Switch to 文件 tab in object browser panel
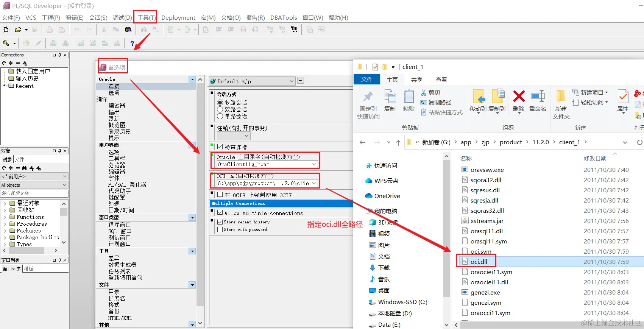644x329 pixels. click(20, 159)
